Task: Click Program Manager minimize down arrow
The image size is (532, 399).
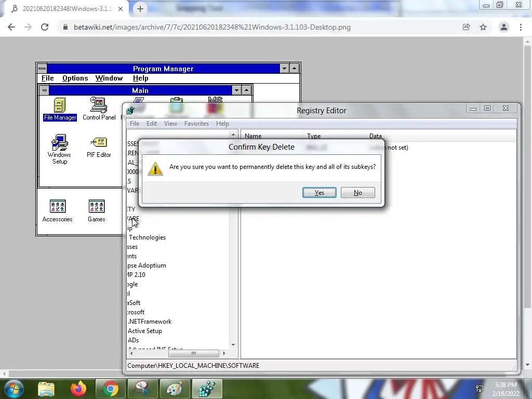Action: (284, 69)
